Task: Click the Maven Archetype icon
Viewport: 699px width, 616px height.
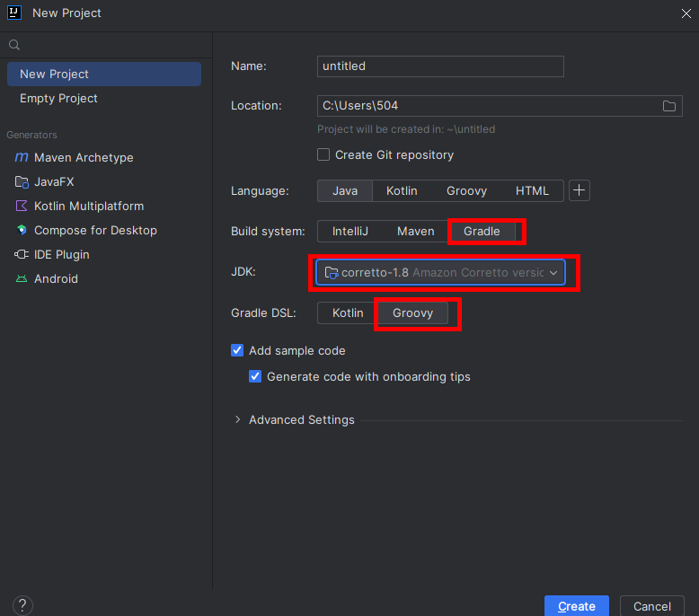Action: 22,157
